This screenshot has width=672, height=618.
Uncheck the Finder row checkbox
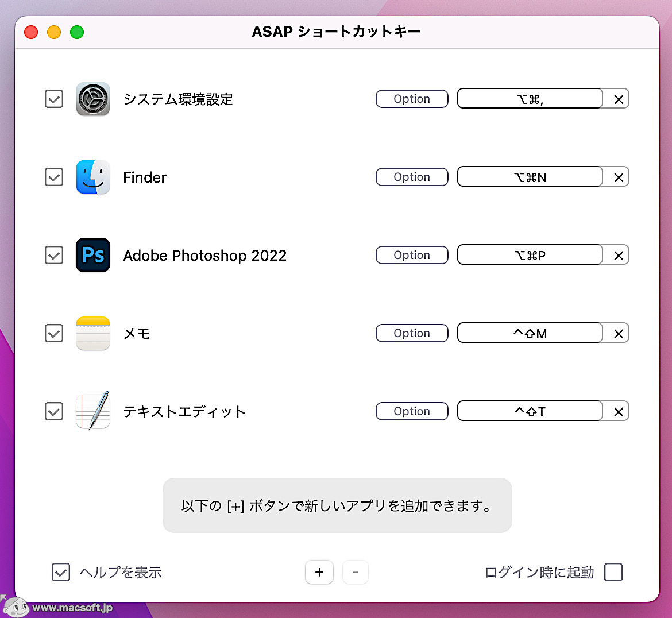[x=53, y=177]
